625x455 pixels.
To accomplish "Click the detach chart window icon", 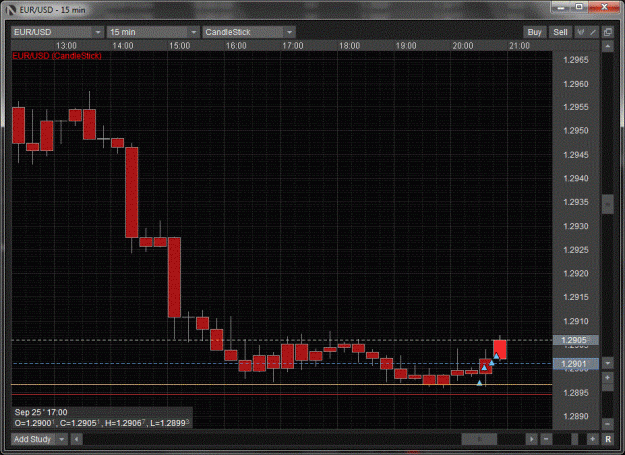I will tap(607, 32).
